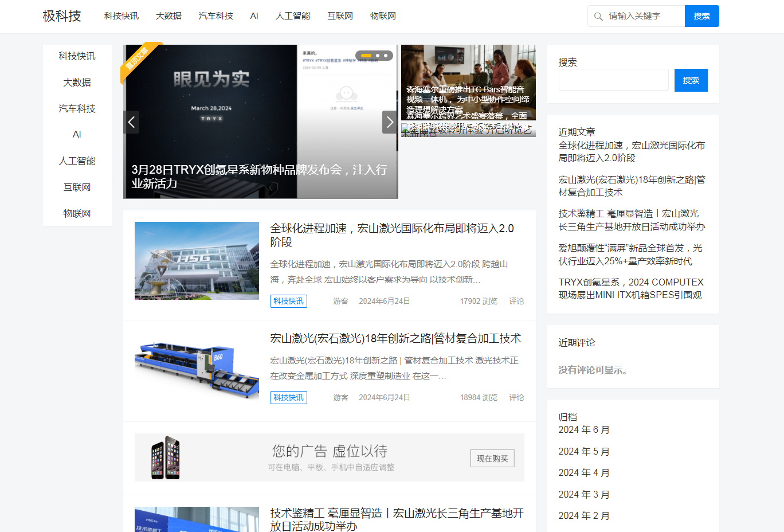Screen dimensions: 784x532
Task: Select the second carousel indicator dot
Action: (377, 56)
